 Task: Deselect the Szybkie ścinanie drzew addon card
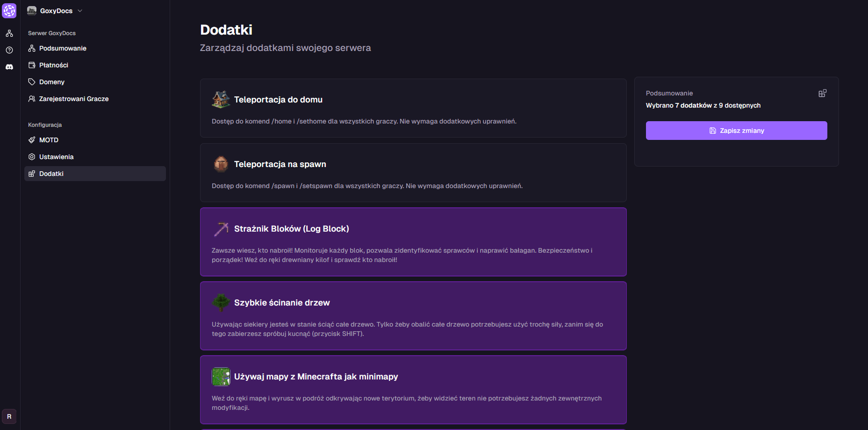413,316
